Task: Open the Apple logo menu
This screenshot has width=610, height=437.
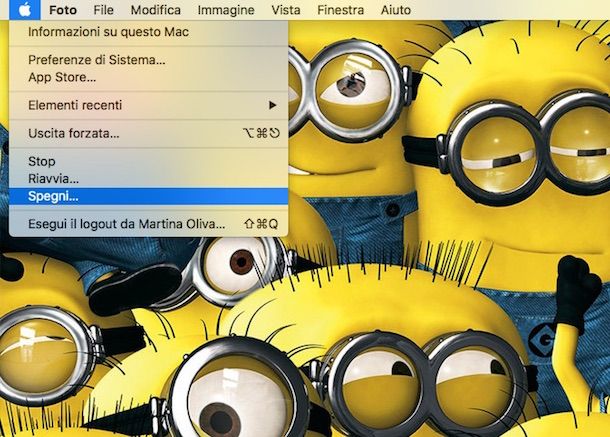Action: (25, 10)
